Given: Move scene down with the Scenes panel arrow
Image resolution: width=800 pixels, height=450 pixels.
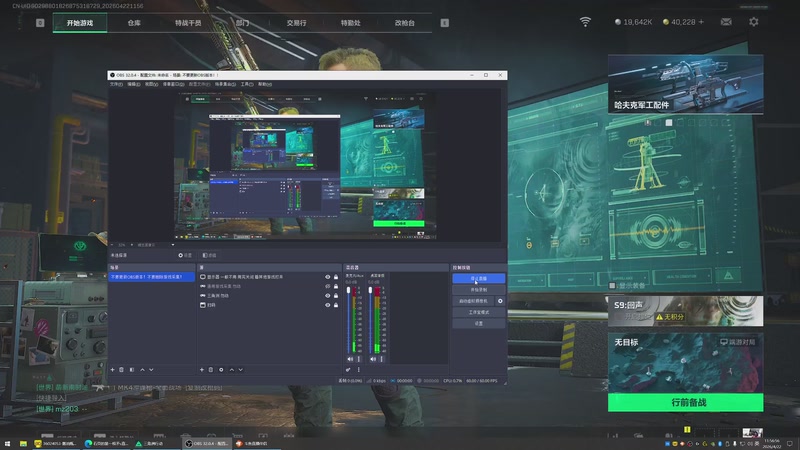Looking at the screenshot, I should tap(151, 369).
